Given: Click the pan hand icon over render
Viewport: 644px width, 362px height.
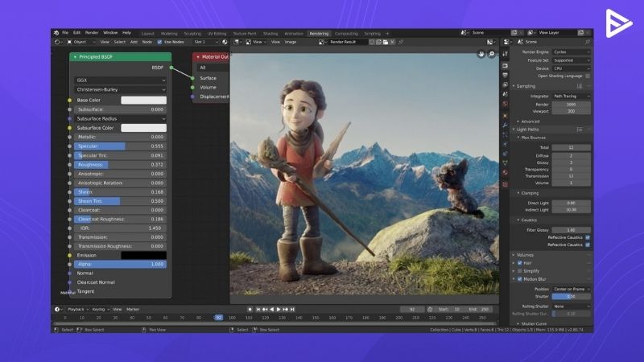Looking at the screenshot, I should [x=481, y=54].
